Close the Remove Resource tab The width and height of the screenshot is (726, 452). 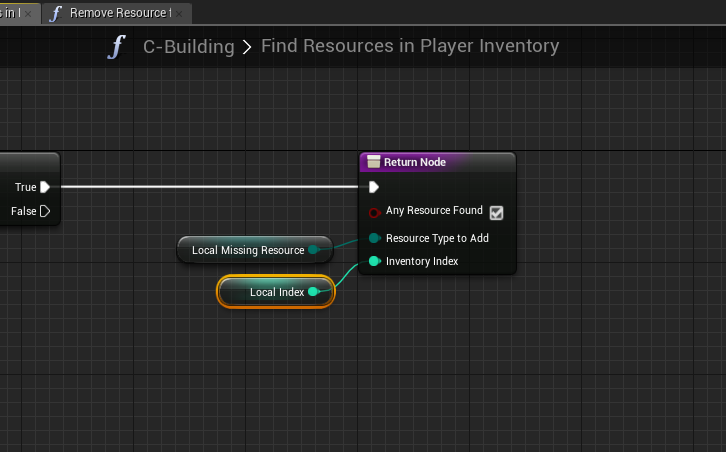(181, 14)
